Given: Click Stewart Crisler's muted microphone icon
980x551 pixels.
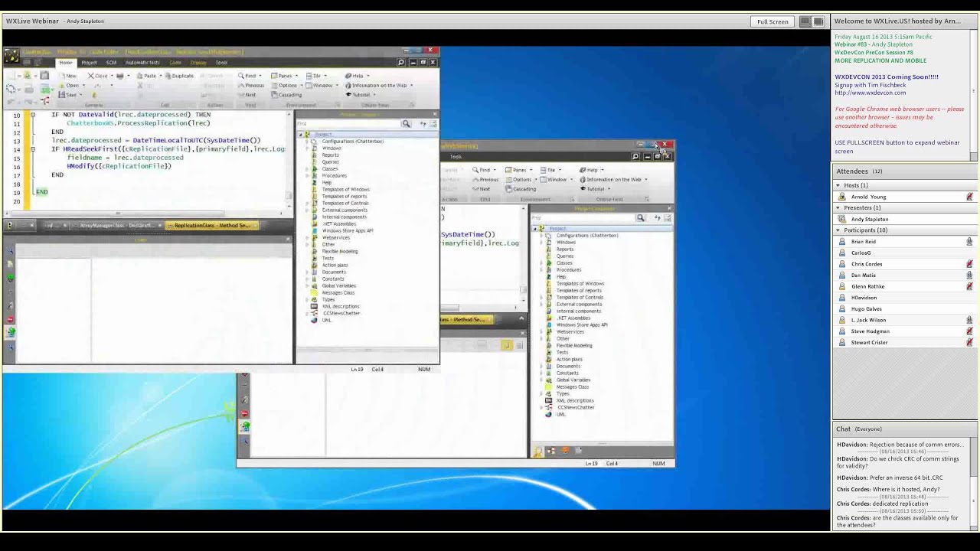Looking at the screenshot, I should pos(969,342).
